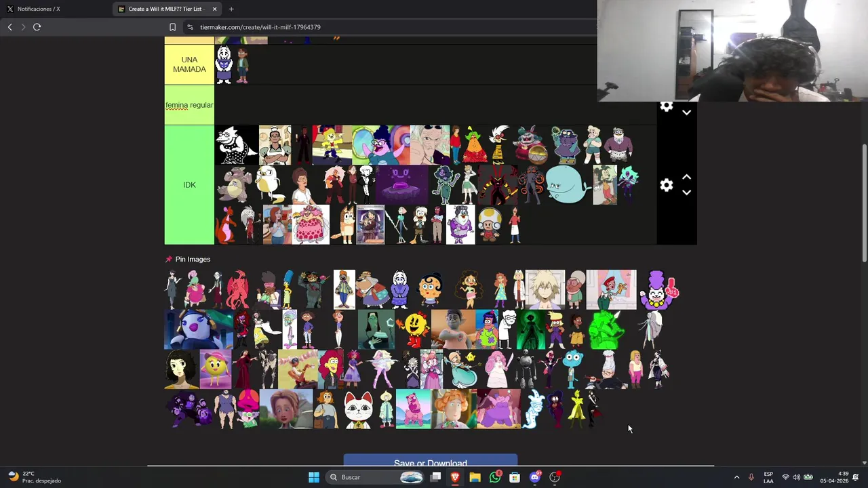
Task: Open WhatsApp from taskbar
Action: point(495,477)
